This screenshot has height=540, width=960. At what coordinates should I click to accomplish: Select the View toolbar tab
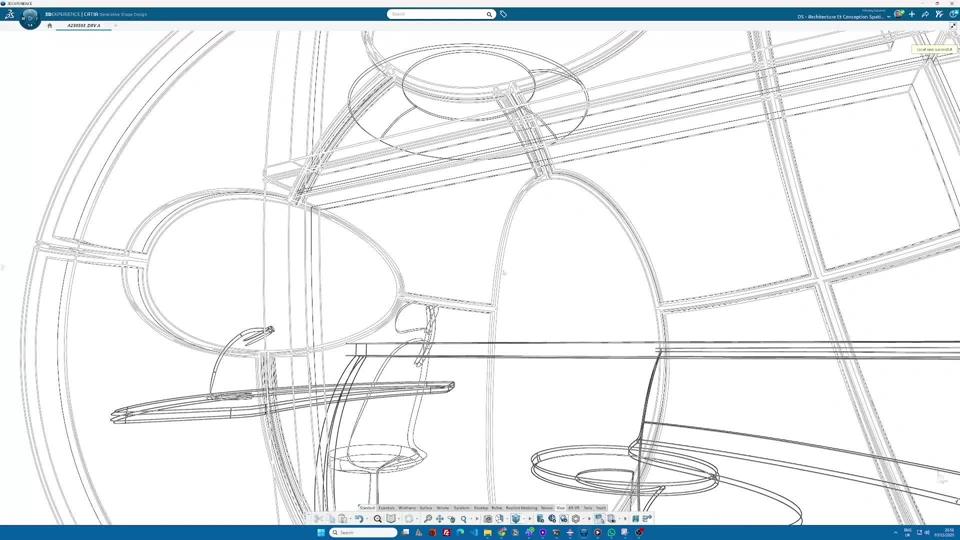click(560, 508)
